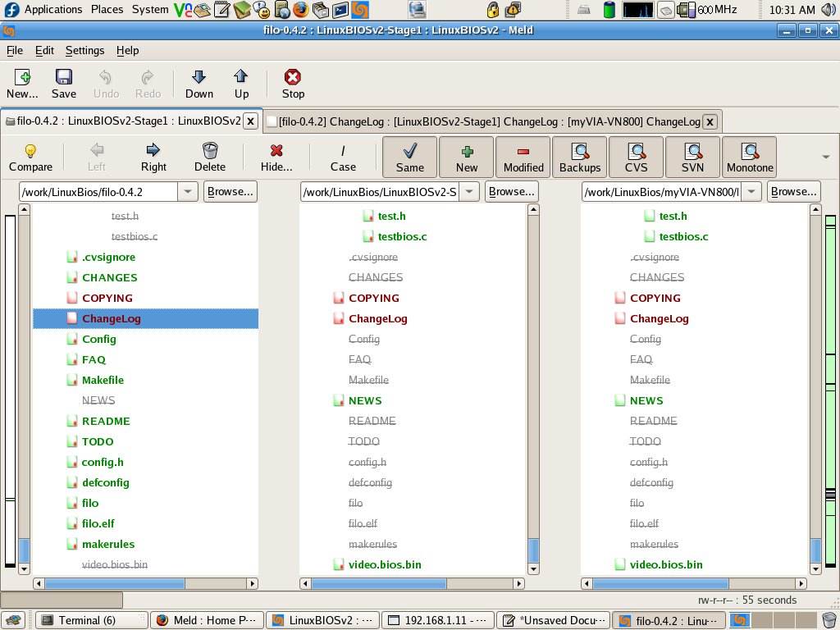Expand the myVIA-VN800 path dropdown
This screenshot has width=840, height=630.
751,192
